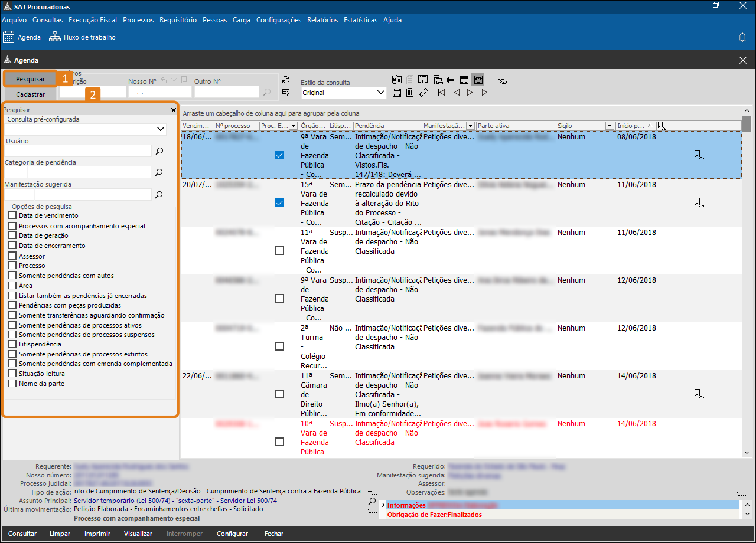756x543 pixels.
Task: Open Fluxo de trabalho workflow icon
Action: pyautogui.click(x=55, y=37)
